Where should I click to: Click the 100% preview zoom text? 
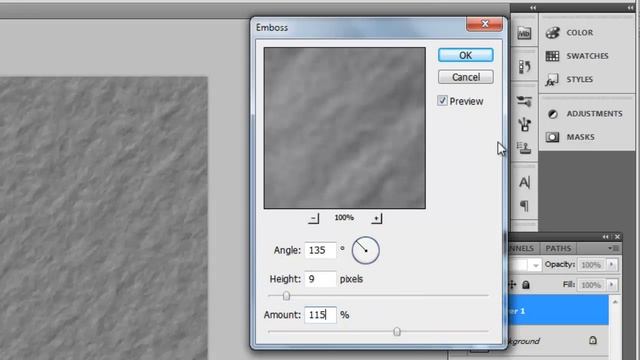click(x=344, y=218)
